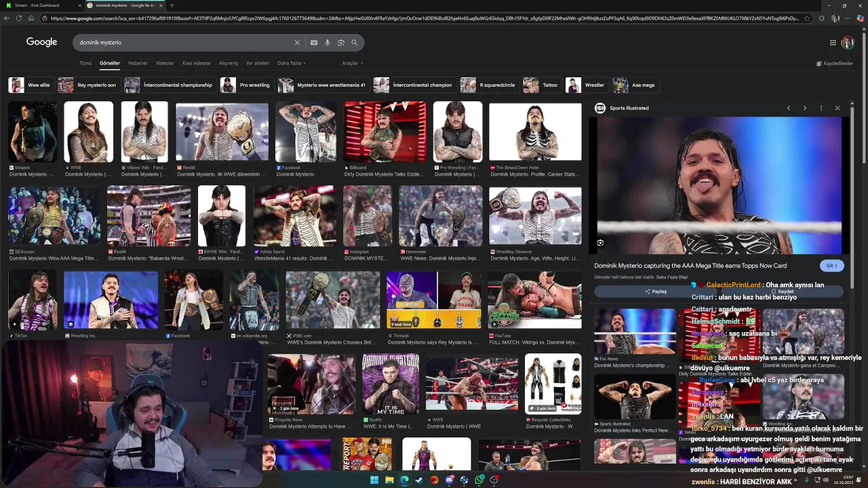Close the image preview panel
Screen dimensions: 868x488
coord(837,108)
